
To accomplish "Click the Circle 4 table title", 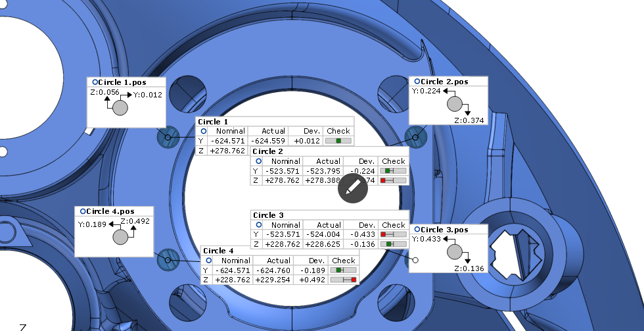I will (x=218, y=251).
